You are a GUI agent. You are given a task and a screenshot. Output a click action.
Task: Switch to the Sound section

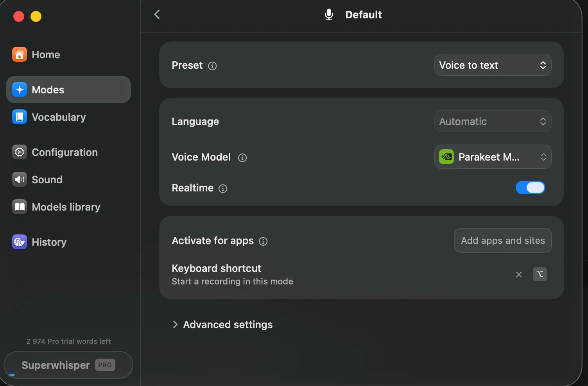[68, 179]
